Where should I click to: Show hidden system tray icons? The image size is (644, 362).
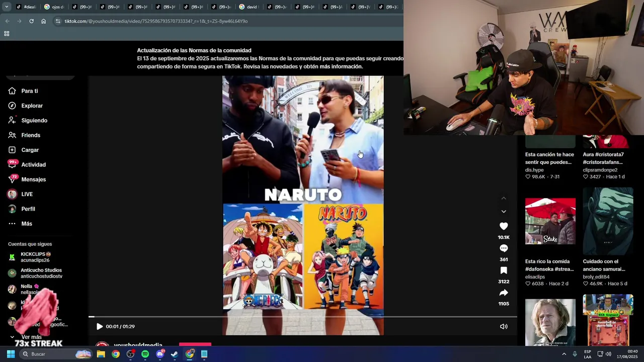click(564, 354)
